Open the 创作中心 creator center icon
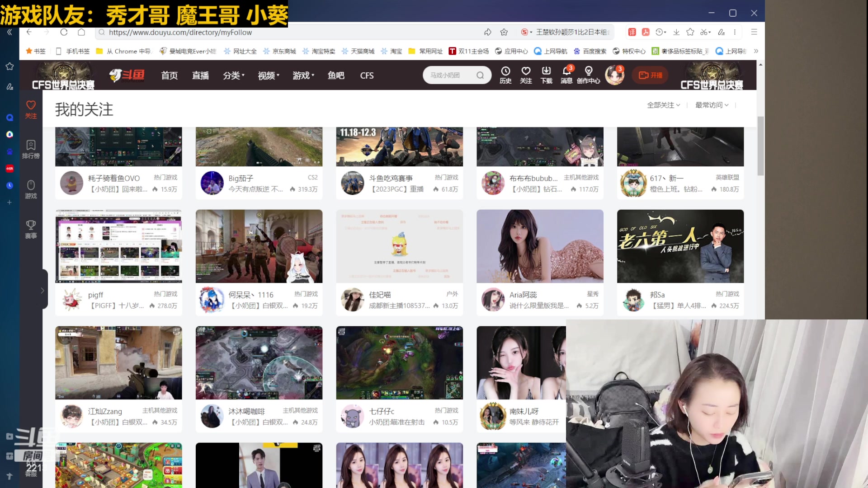 [589, 75]
